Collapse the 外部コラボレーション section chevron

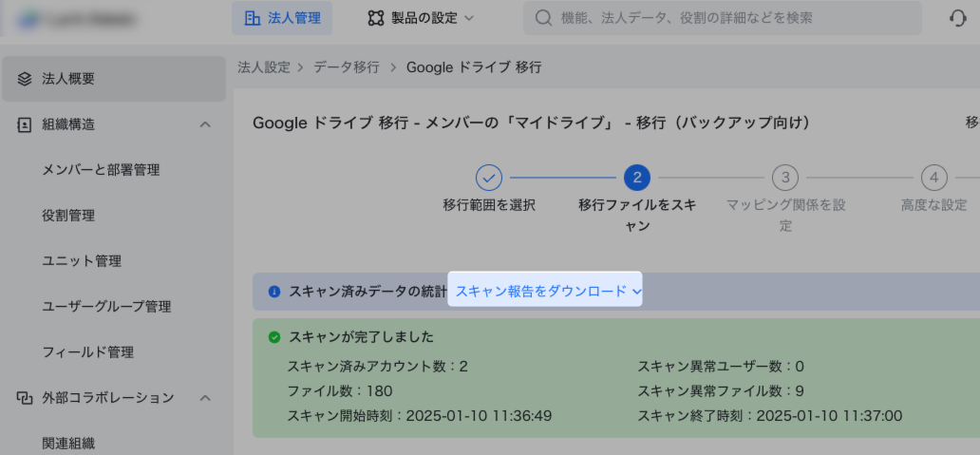point(204,398)
